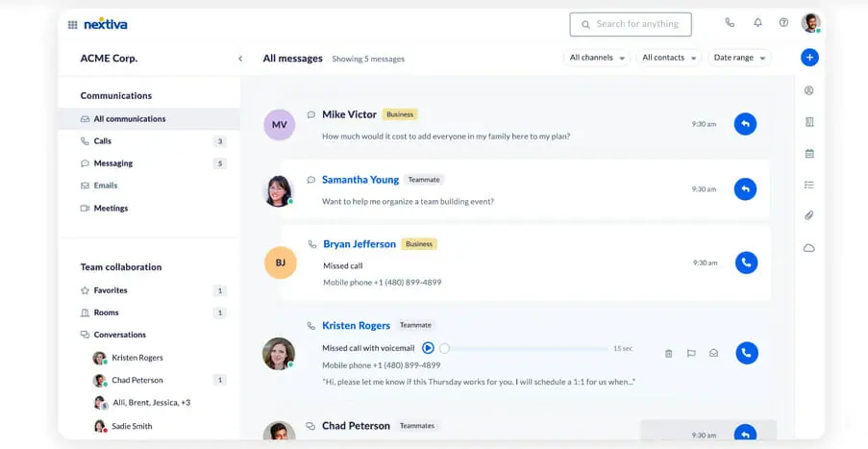Click the ACME Corp. title
This screenshot has height=449, width=868.
tap(109, 58)
